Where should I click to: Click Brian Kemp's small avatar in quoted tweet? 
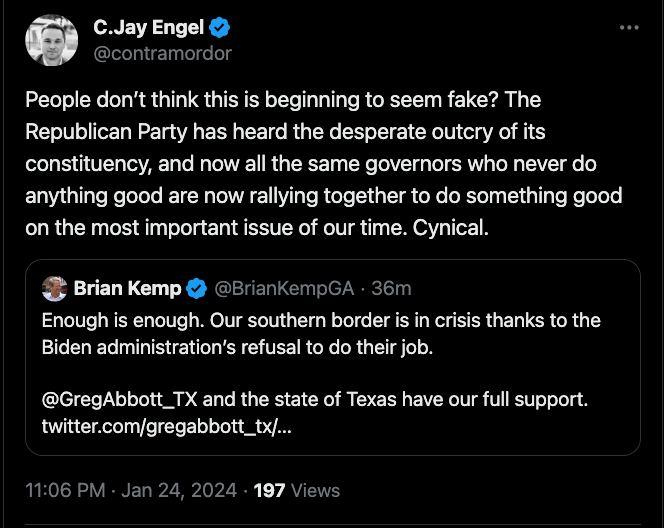(54, 288)
